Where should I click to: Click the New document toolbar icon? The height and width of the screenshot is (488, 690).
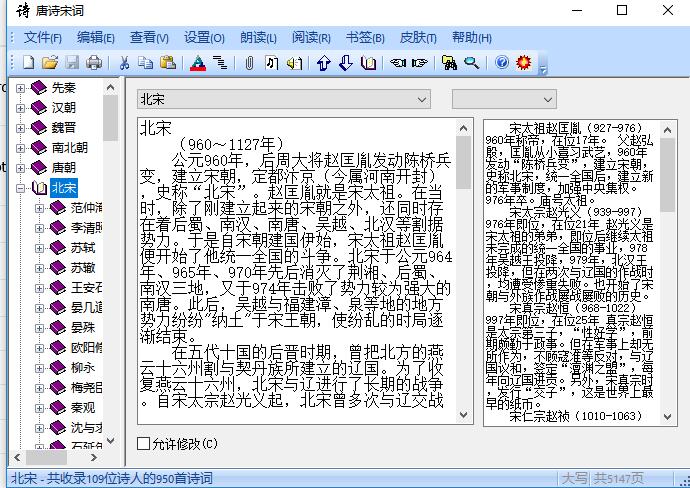click(x=29, y=63)
